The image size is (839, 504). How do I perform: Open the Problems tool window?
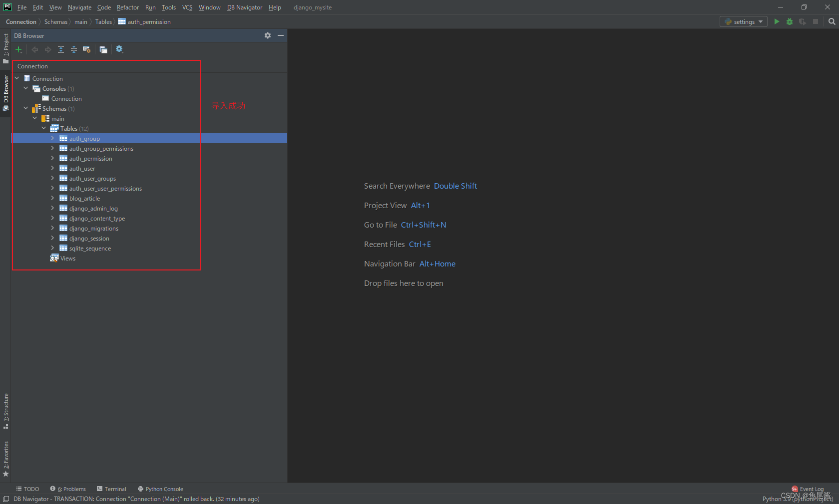(x=68, y=489)
